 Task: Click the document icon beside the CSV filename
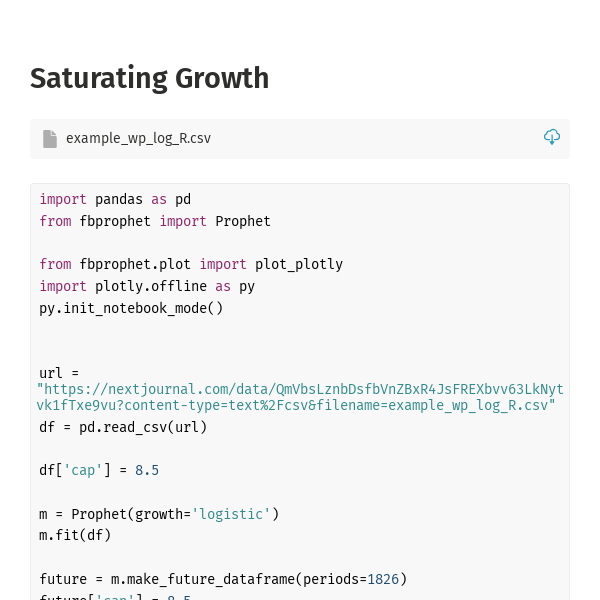click(x=50, y=138)
